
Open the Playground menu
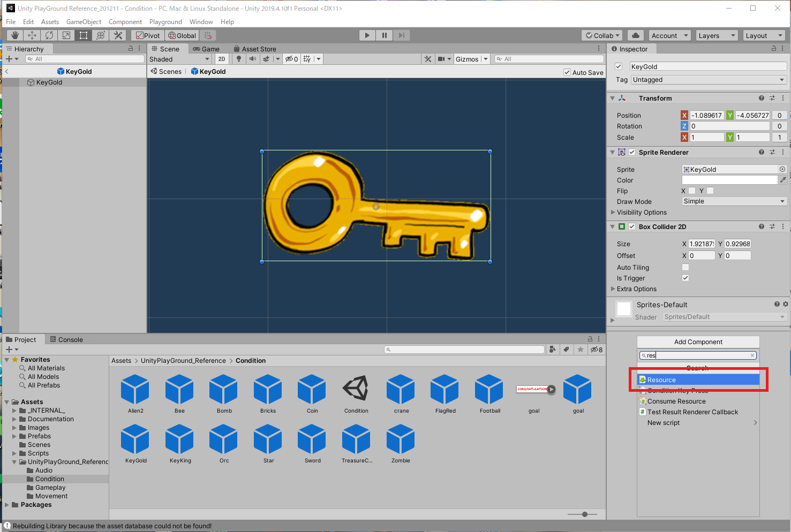pos(165,22)
